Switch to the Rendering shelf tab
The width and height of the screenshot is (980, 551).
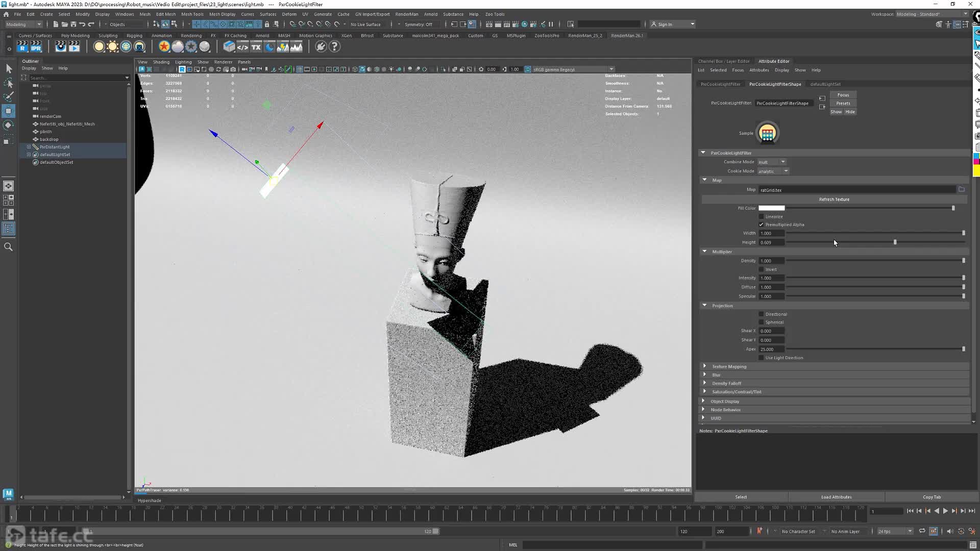[191, 36]
